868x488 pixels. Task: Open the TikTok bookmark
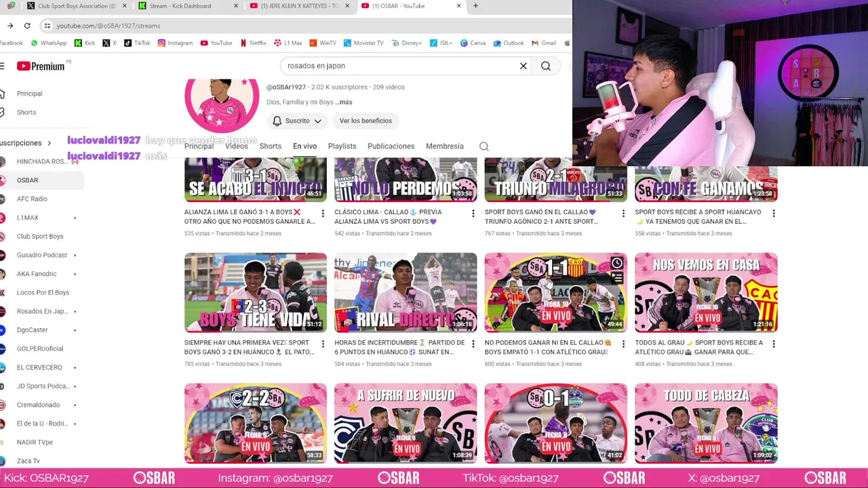coord(136,43)
